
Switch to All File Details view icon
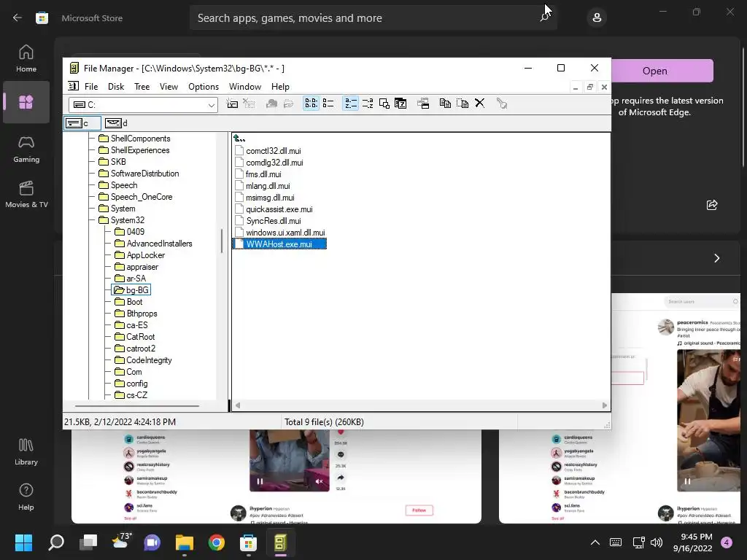(328, 104)
